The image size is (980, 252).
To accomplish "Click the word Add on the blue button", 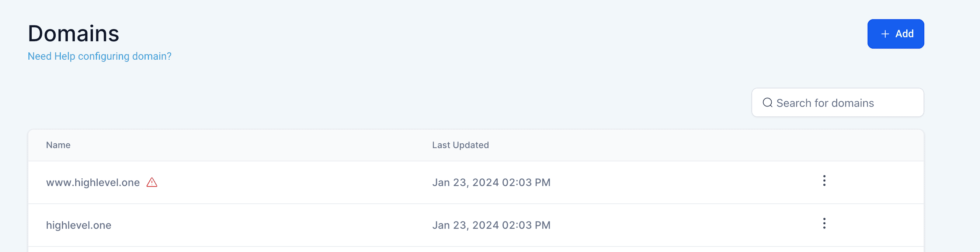I will [x=904, y=34].
